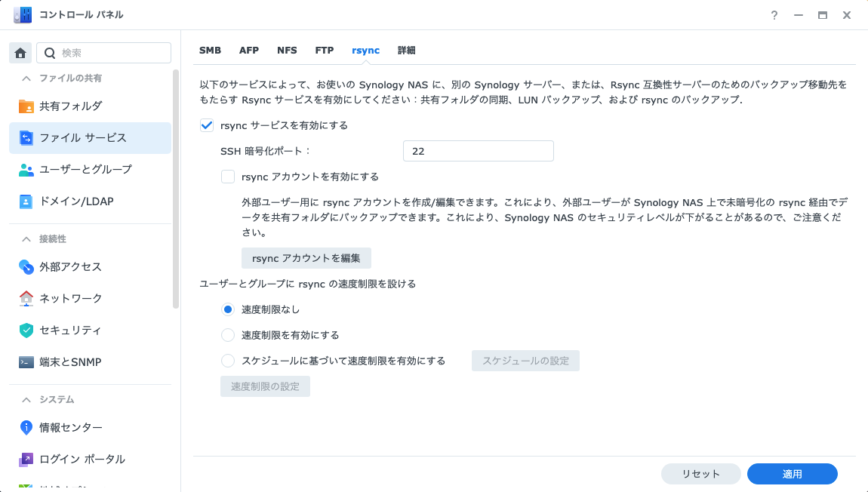Screen dimensions: 868x492
Task: Open 端末とSNMP in the sidebar
Action: 91,362
